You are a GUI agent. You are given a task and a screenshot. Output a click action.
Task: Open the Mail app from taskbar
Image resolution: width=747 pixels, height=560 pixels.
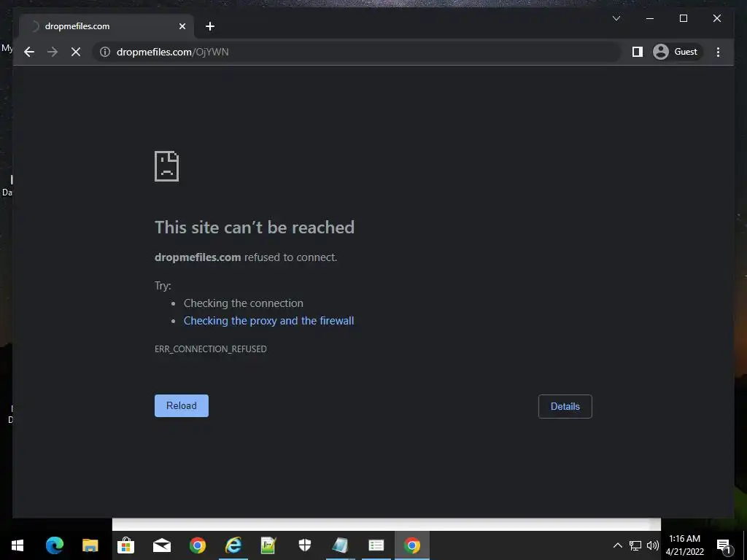pos(162,545)
